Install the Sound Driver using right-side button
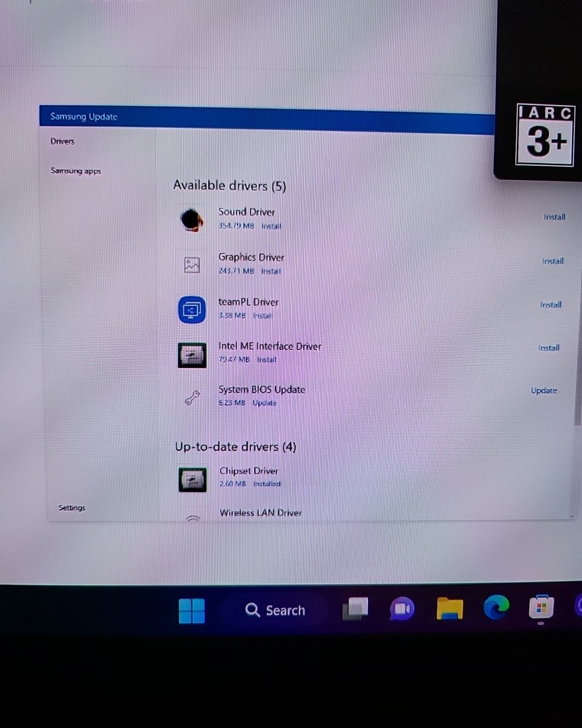The width and height of the screenshot is (582, 728). (554, 217)
